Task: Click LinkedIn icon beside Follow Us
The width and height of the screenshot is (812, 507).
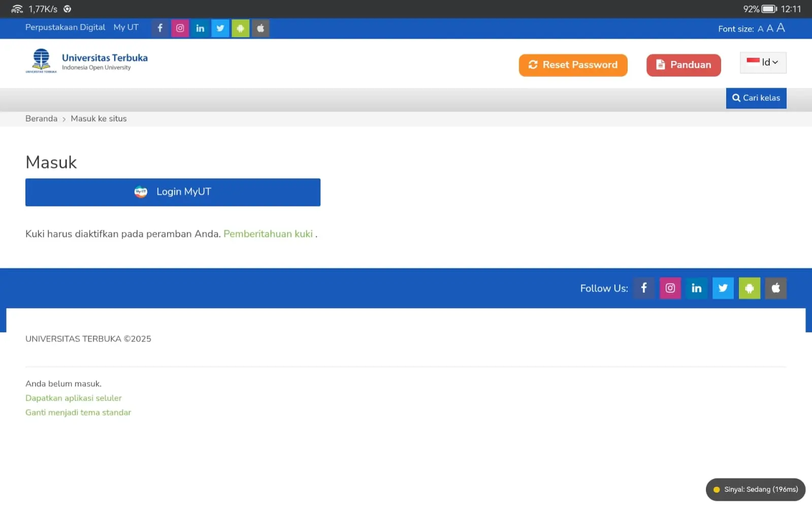Action: [697, 288]
